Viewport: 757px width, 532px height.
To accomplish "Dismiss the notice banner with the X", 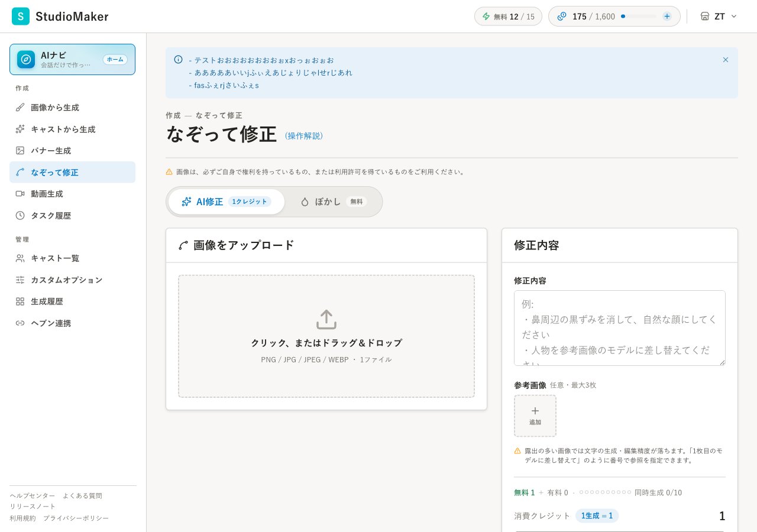I will 726,60.
